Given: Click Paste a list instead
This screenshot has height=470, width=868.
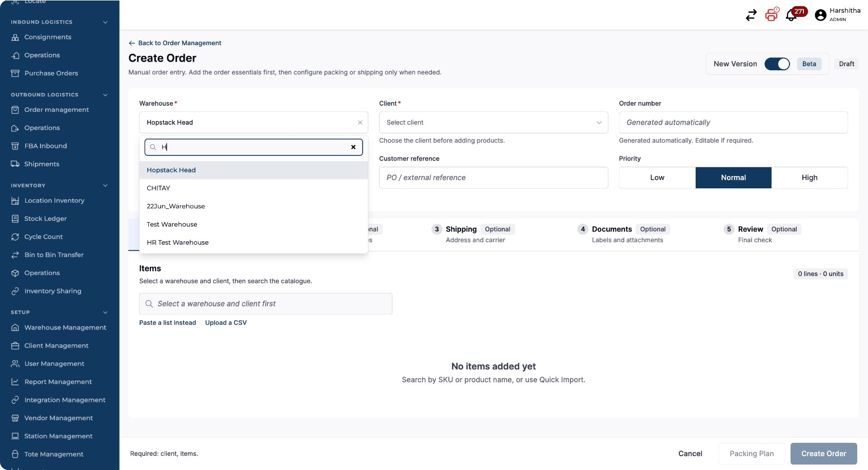Looking at the screenshot, I should tap(168, 323).
